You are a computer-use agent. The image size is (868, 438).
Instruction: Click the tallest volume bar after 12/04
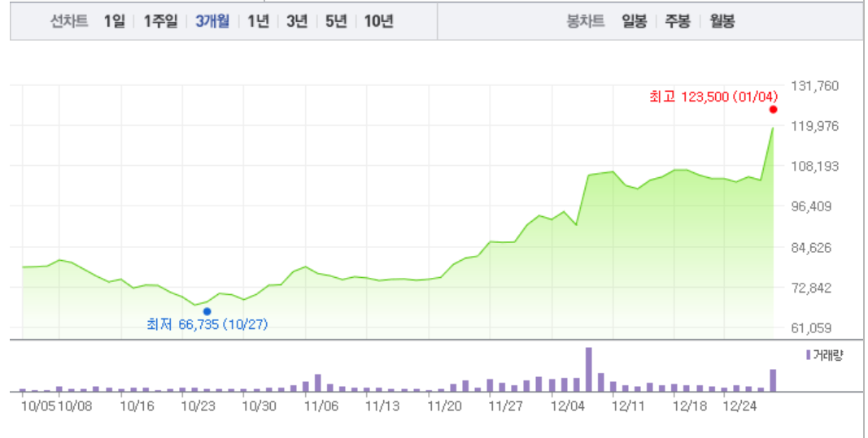click(588, 370)
